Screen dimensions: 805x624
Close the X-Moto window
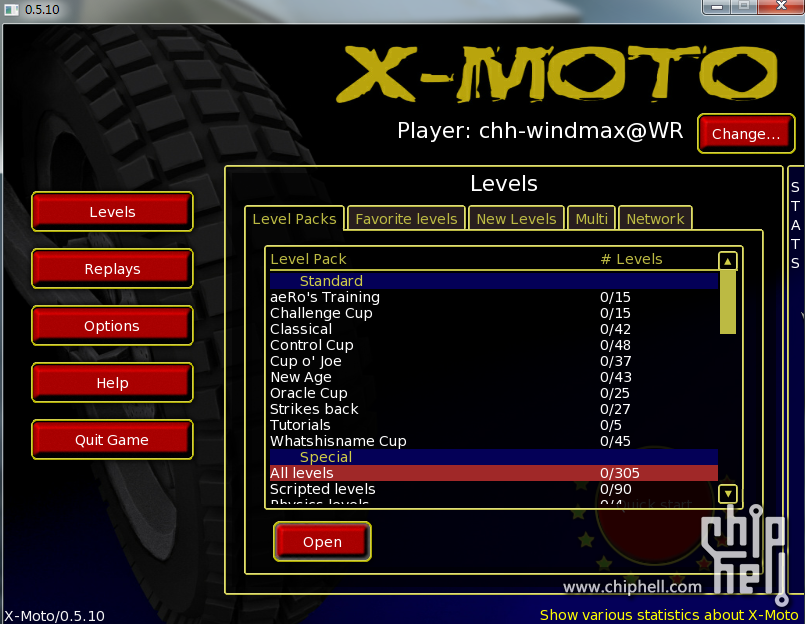pos(780,7)
